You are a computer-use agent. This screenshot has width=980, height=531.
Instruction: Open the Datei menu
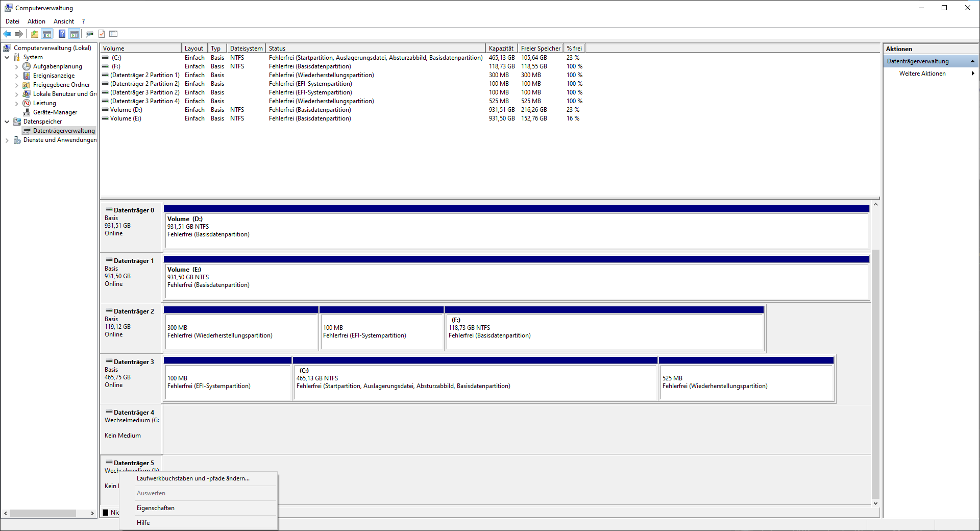[12, 21]
